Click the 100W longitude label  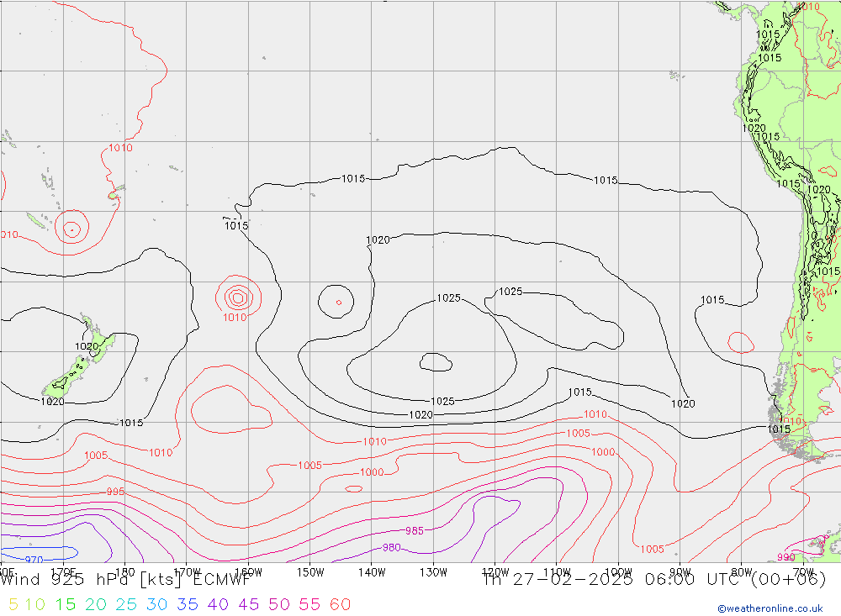pos(618,572)
